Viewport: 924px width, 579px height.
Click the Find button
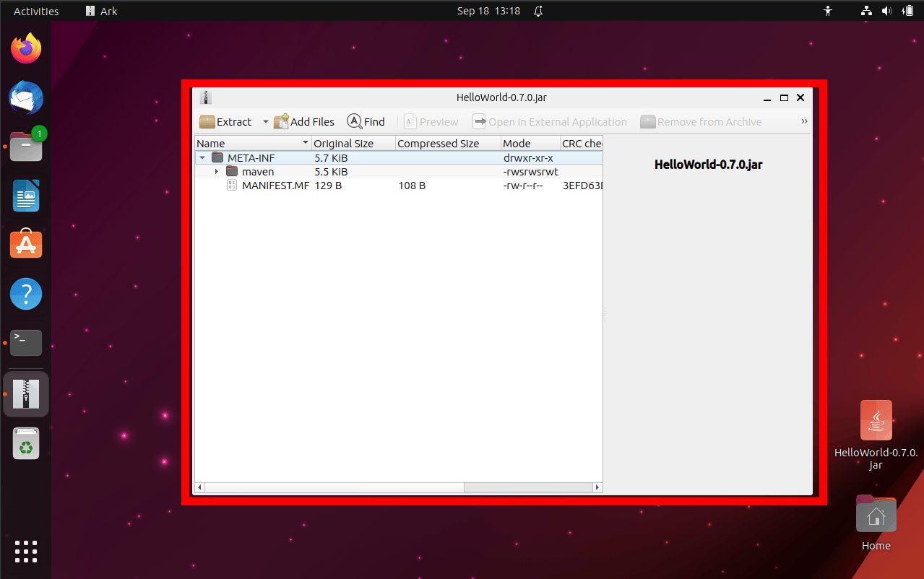click(x=366, y=121)
